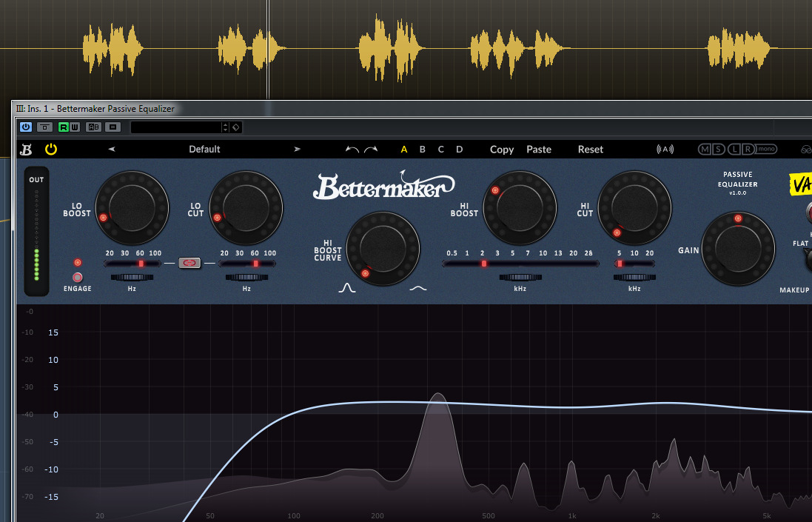Open the preset list icon next to A/B
Screen dimensions: 812x522
(113, 127)
